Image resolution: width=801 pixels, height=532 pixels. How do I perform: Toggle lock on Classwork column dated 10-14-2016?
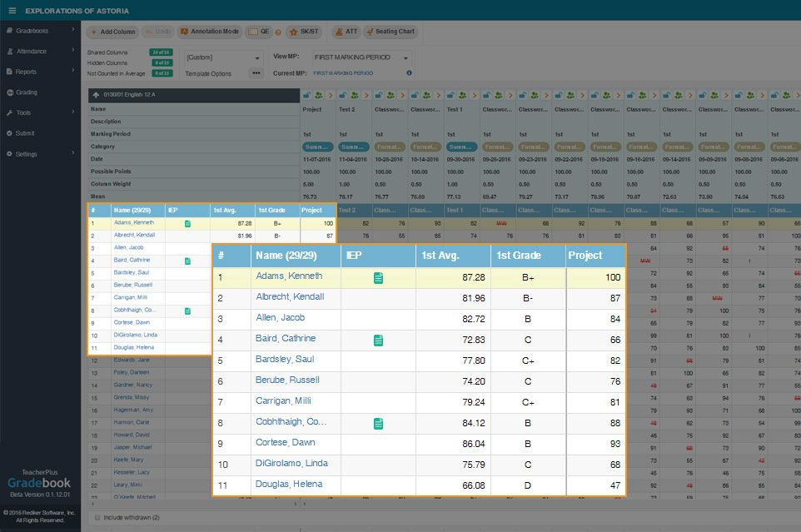[x=415, y=96]
